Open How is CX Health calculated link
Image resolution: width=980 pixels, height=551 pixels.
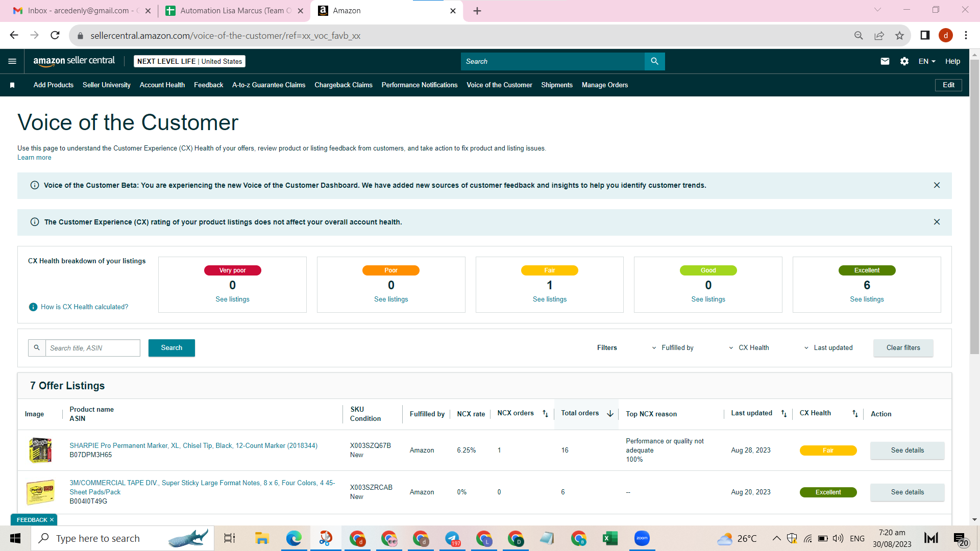[x=85, y=307]
